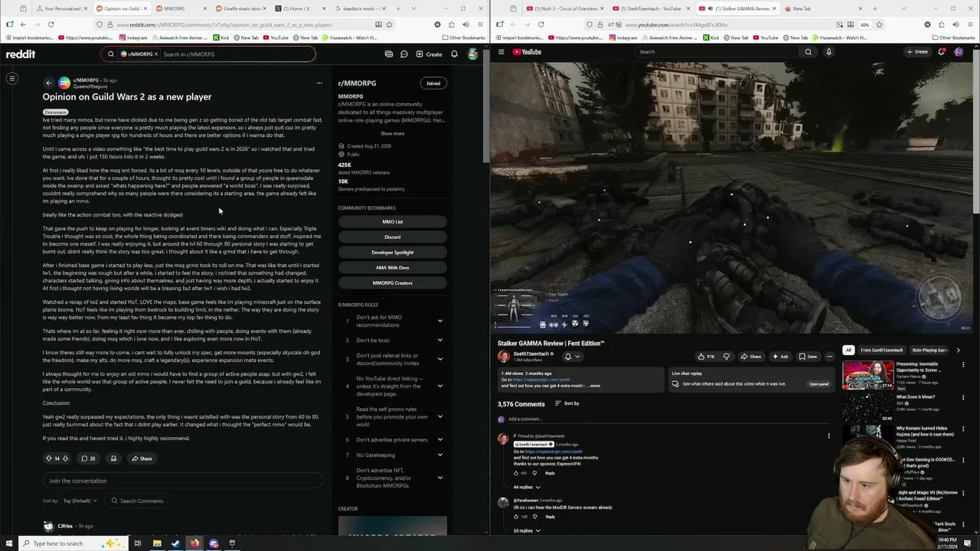
Task: Like the Stalker GAMMA video
Action: (x=705, y=357)
